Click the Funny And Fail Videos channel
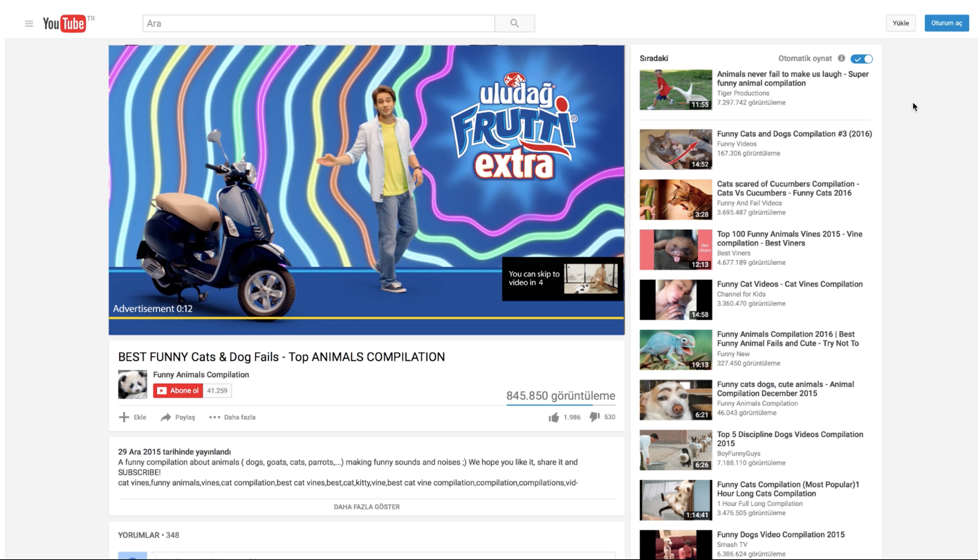The width and height of the screenshot is (978, 560). [750, 203]
